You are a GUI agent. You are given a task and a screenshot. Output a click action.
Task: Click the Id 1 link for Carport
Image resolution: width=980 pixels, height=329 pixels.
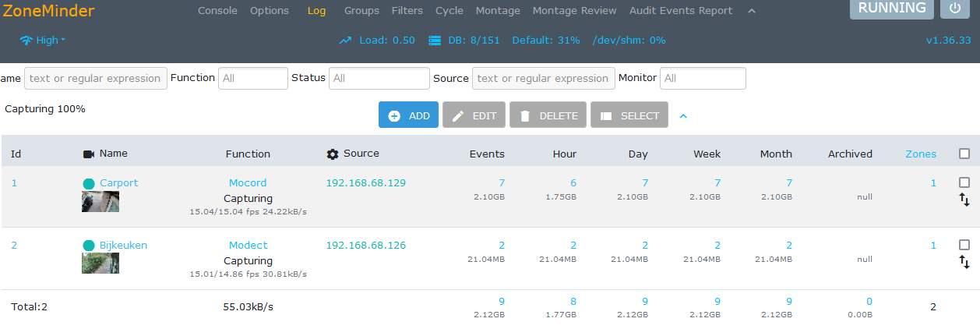14,183
